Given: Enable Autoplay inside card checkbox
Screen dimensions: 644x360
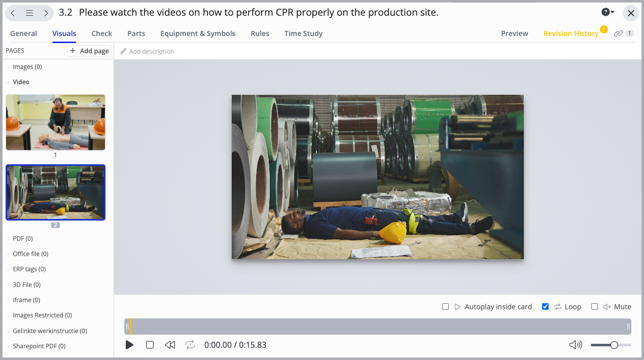Looking at the screenshot, I should [445, 307].
